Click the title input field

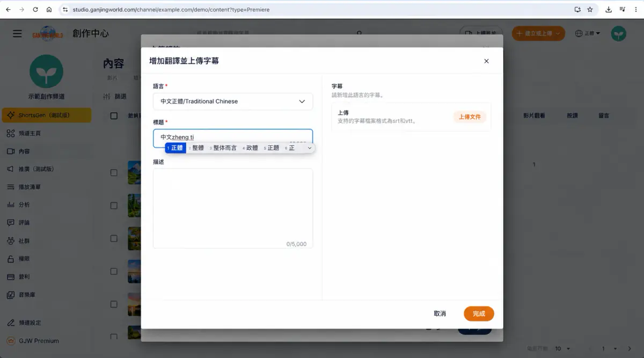233,137
